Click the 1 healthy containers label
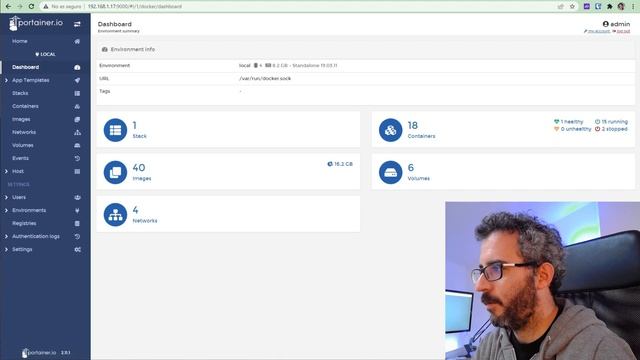Screen dimensions: 640x360 coord(569,122)
